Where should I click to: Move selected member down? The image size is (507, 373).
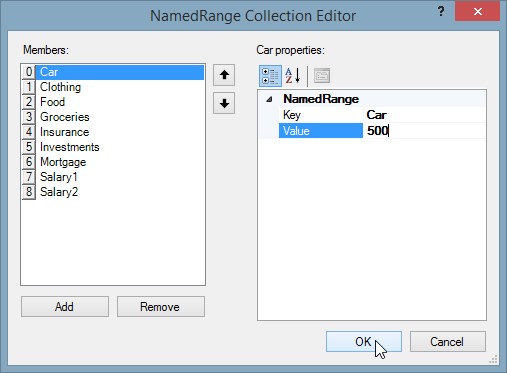pyautogui.click(x=224, y=103)
